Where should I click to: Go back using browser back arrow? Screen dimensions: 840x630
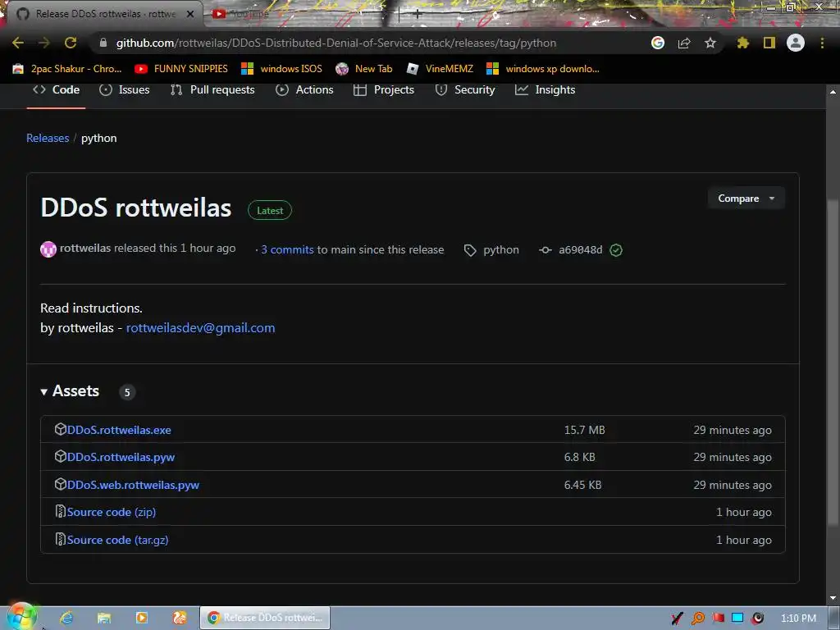18,43
